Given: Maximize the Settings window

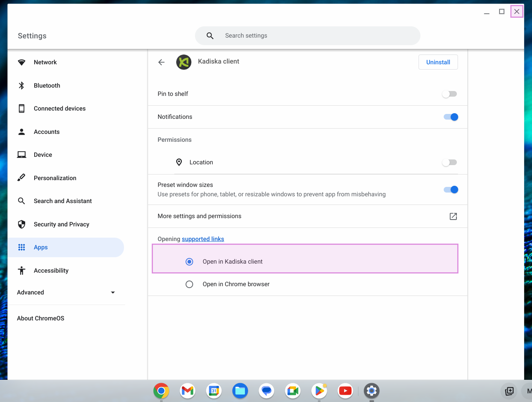Looking at the screenshot, I should pos(502,12).
